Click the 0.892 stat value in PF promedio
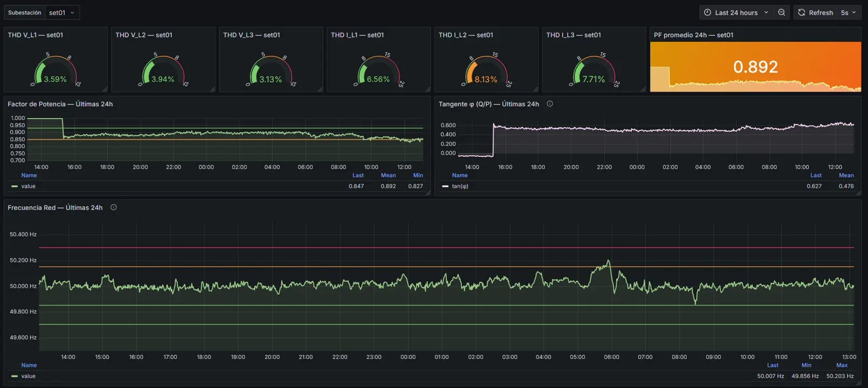 [x=755, y=67]
